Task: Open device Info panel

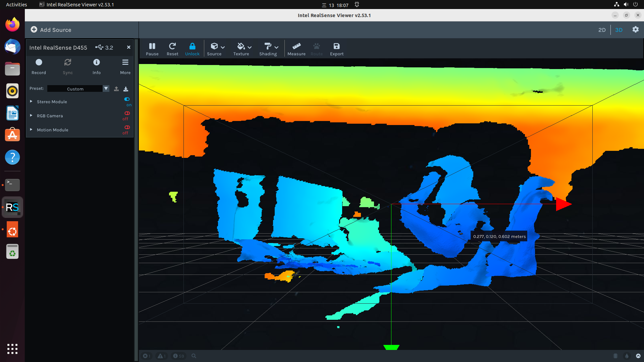Action: pyautogui.click(x=97, y=66)
